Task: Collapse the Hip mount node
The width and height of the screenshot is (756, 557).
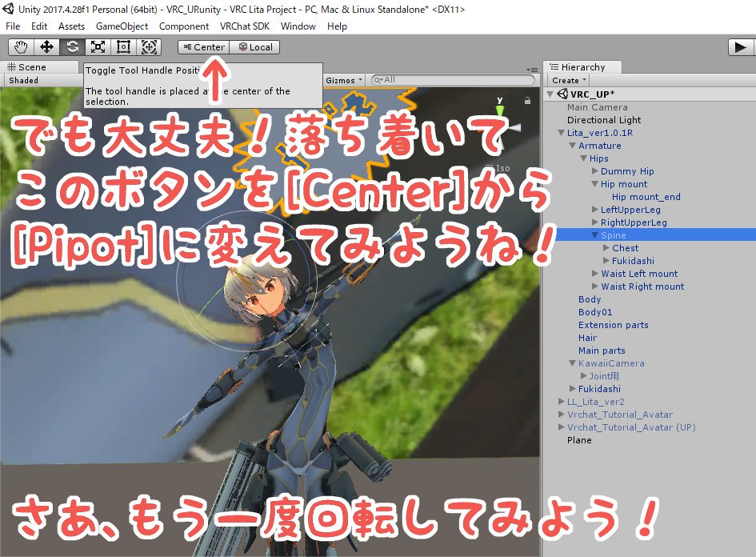Action: coord(595,184)
